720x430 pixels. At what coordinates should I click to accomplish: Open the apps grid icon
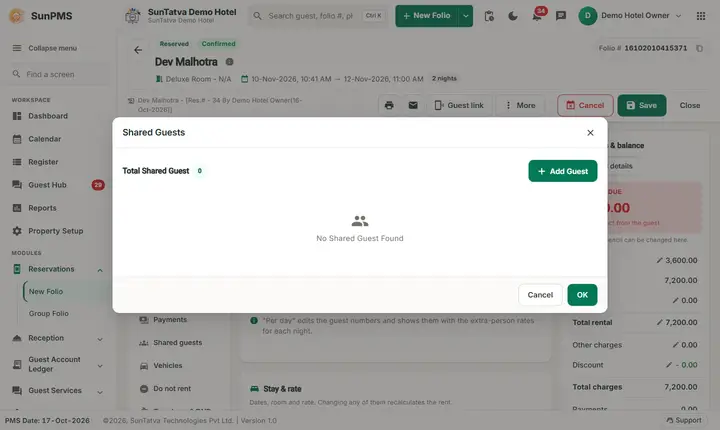click(x=701, y=16)
